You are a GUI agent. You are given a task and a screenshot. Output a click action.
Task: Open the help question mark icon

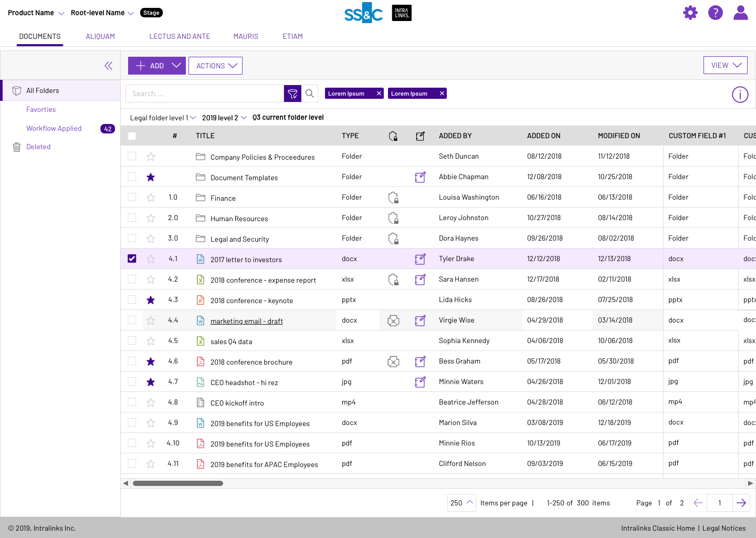pyautogui.click(x=716, y=13)
